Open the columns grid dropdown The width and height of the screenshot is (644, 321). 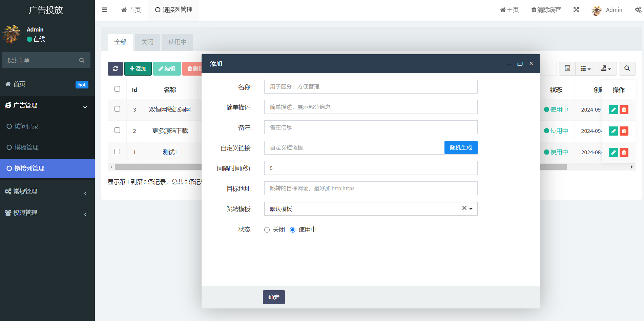coord(585,68)
